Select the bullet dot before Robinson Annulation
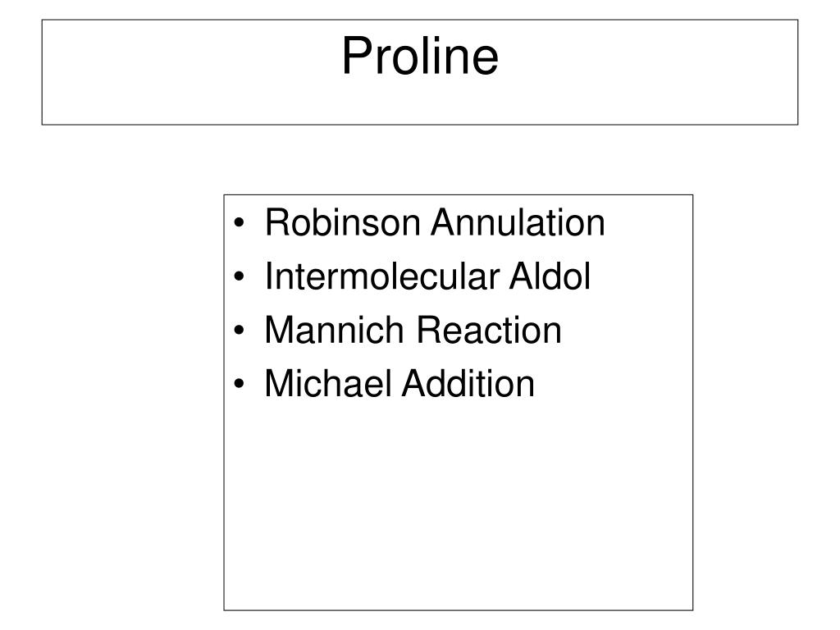The image size is (840, 630). (x=239, y=222)
